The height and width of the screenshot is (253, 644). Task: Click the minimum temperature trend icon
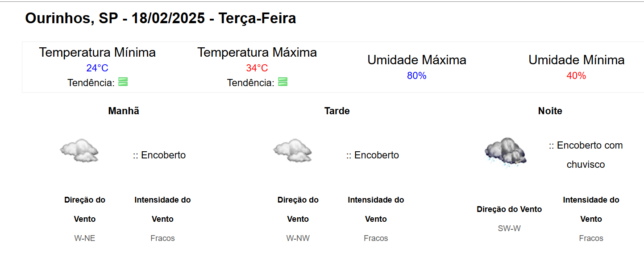[123, 82]
